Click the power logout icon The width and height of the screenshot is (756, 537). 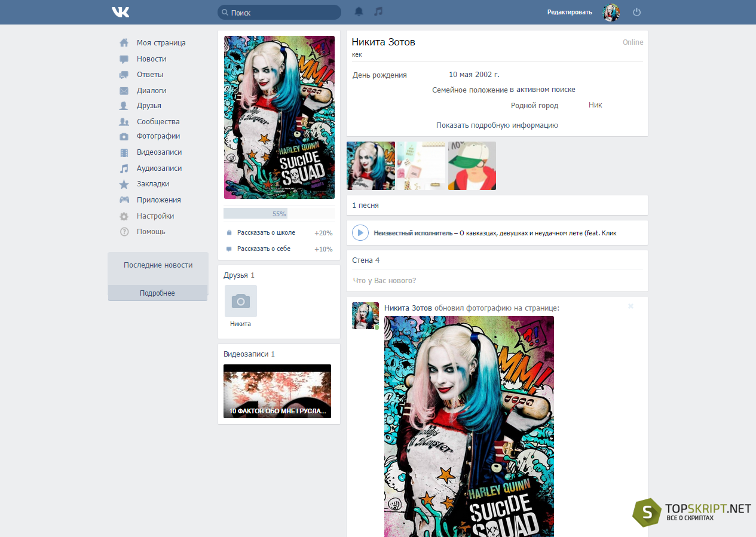pyautogui.click(x=637, y=12)
